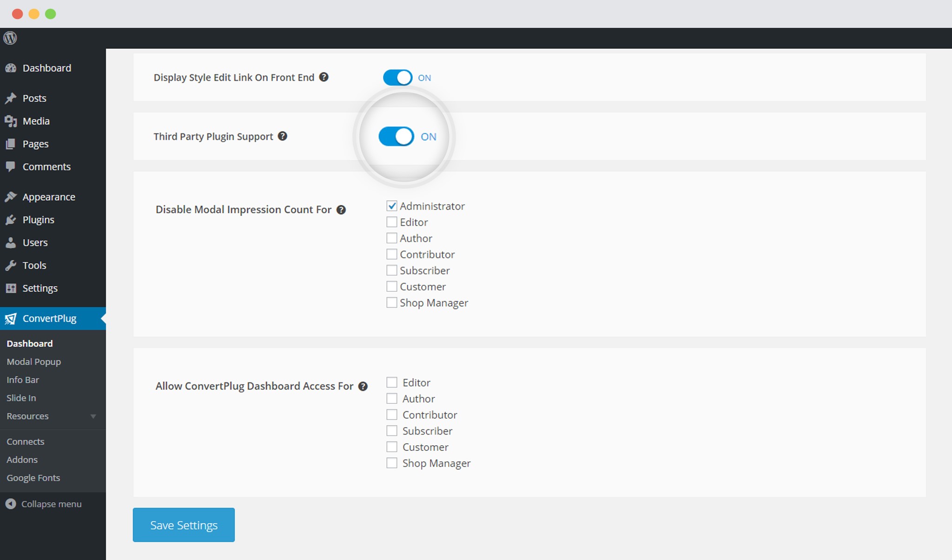Click the Users menu icon
This screenshot has width=952, height=560.
(12, 242)
